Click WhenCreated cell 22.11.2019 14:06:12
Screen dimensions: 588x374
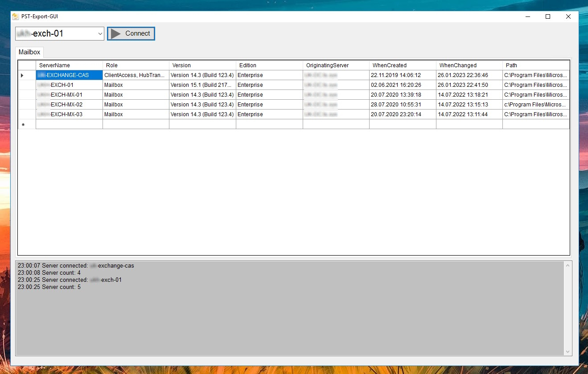coord(403,75)
